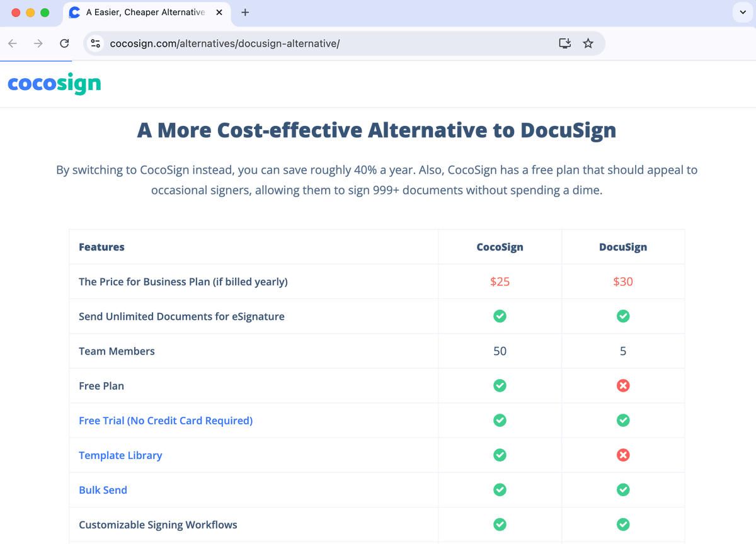
Task: Click the heading 'A More Cost-effective Alternative to DocuSign'
Action: 377,130
